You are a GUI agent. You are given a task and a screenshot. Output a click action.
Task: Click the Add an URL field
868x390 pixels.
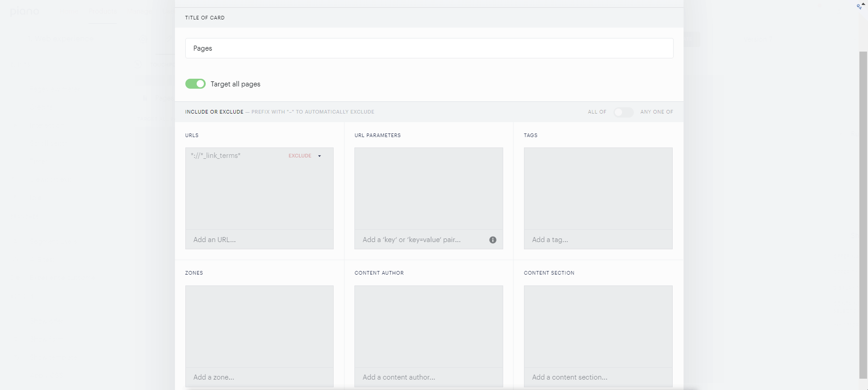(259, 240)
